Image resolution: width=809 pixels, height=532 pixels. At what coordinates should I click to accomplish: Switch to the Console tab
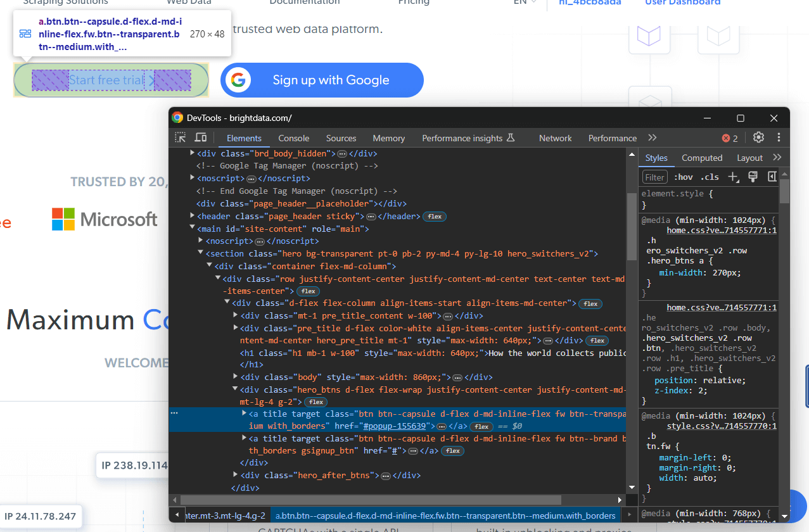(294, 138)
